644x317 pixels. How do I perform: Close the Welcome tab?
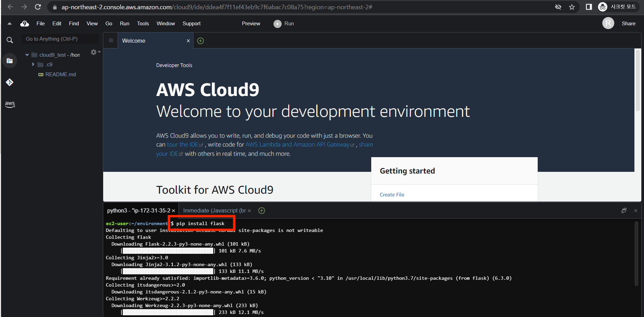[x=188, y=41]
